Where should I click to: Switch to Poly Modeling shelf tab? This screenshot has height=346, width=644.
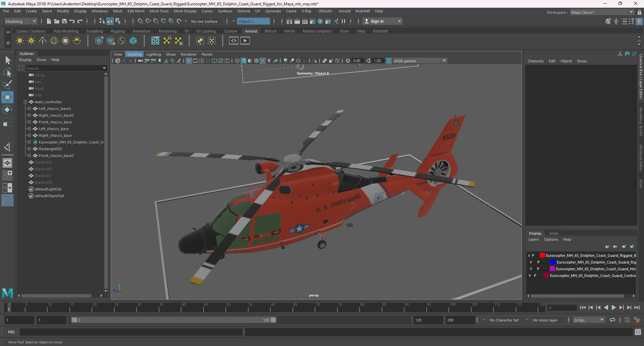(66, 31)
